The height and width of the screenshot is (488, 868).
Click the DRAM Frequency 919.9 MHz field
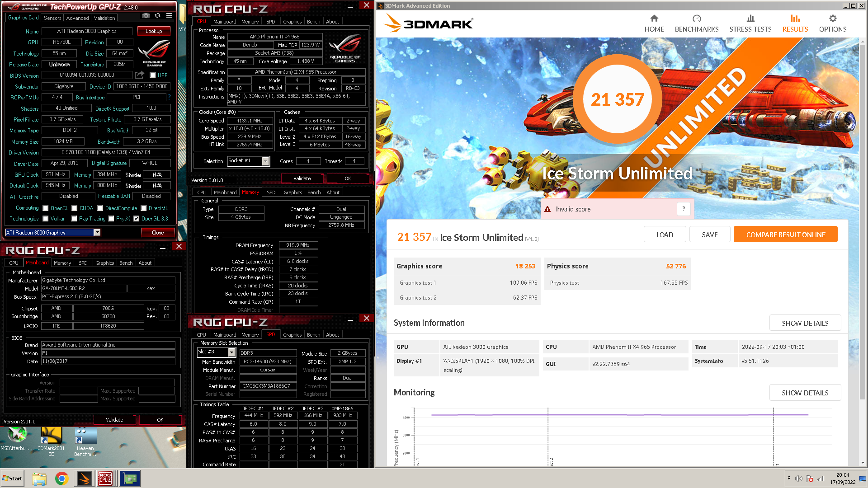click(298, 245)
